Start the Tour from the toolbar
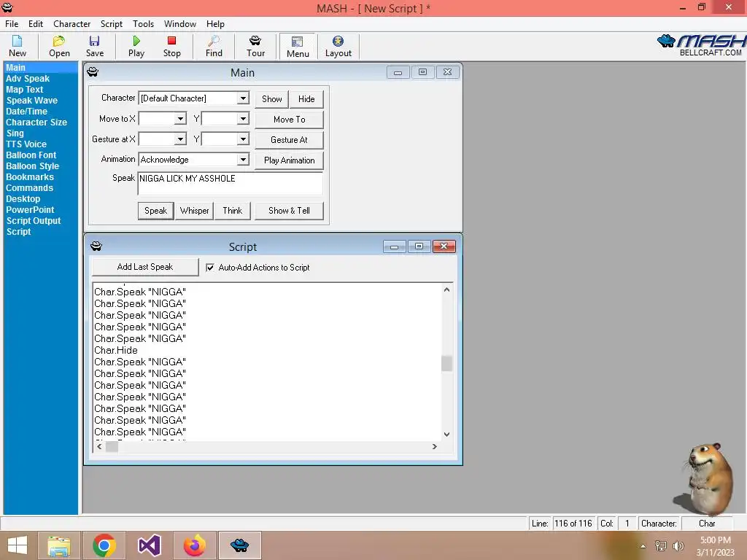Viewport: 747px width, 560px height. [255, 46]
